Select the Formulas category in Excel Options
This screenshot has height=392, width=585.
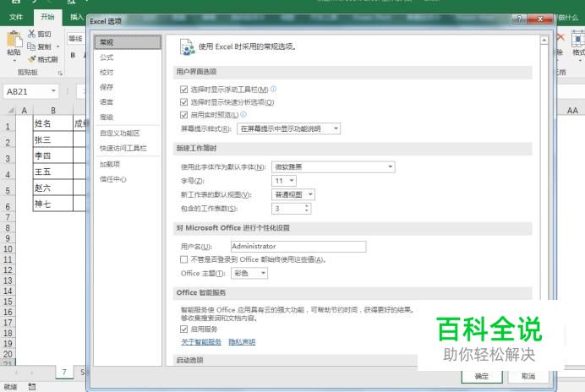pos(128,57)
